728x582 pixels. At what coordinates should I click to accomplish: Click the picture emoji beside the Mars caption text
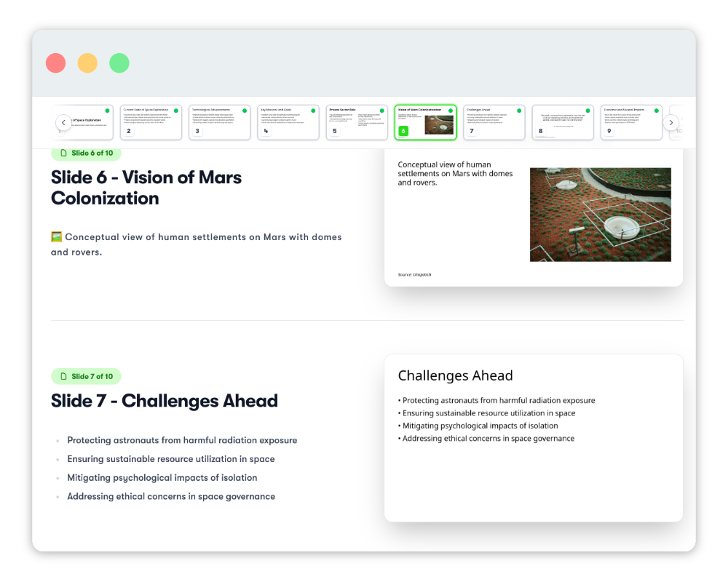tap(56, 236)
